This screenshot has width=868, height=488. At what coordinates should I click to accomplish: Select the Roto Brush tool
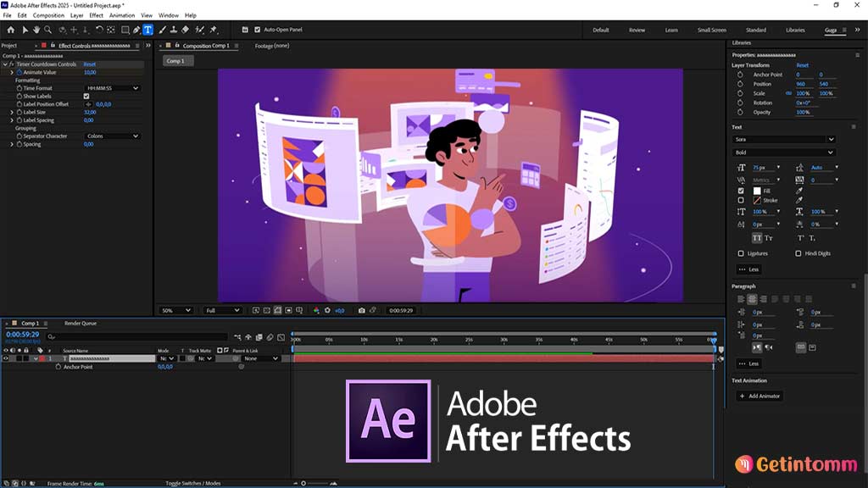199,30
